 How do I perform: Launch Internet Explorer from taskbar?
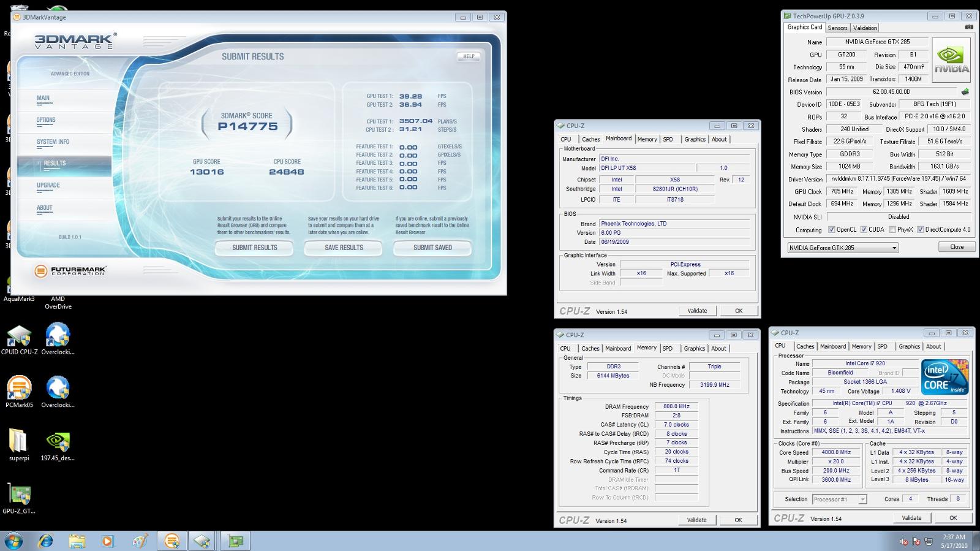pos(46,541)
